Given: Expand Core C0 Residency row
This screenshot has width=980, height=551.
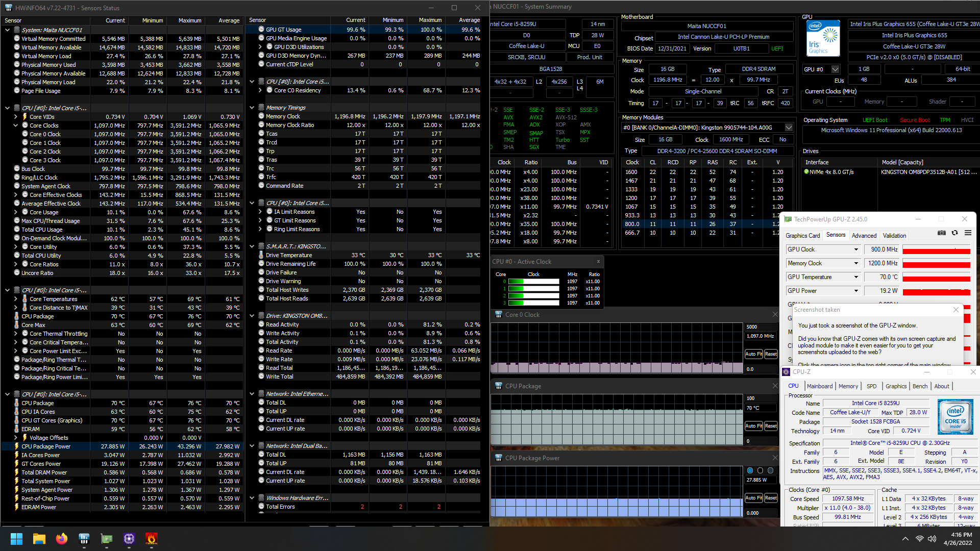Looking at the screenshot, I should (260, 90).
